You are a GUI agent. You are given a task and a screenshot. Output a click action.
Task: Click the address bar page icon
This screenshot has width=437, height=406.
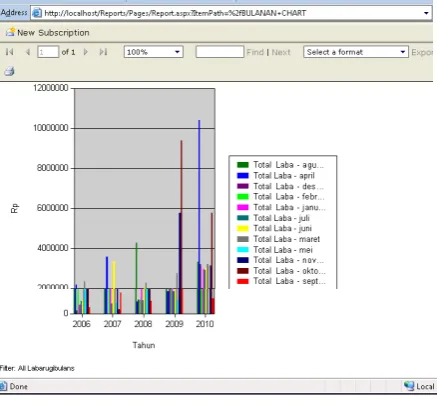coord(37,13)
